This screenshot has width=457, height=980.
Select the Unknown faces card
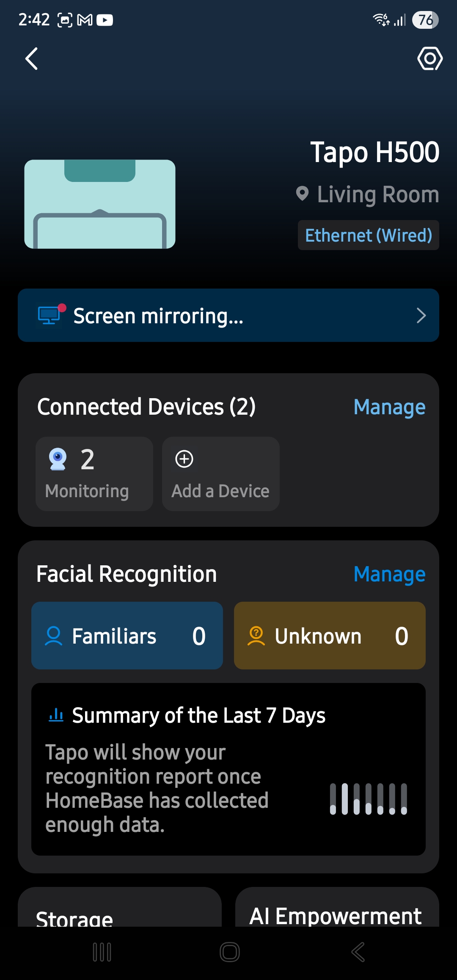pyautogui.click(x=330, y=636)
